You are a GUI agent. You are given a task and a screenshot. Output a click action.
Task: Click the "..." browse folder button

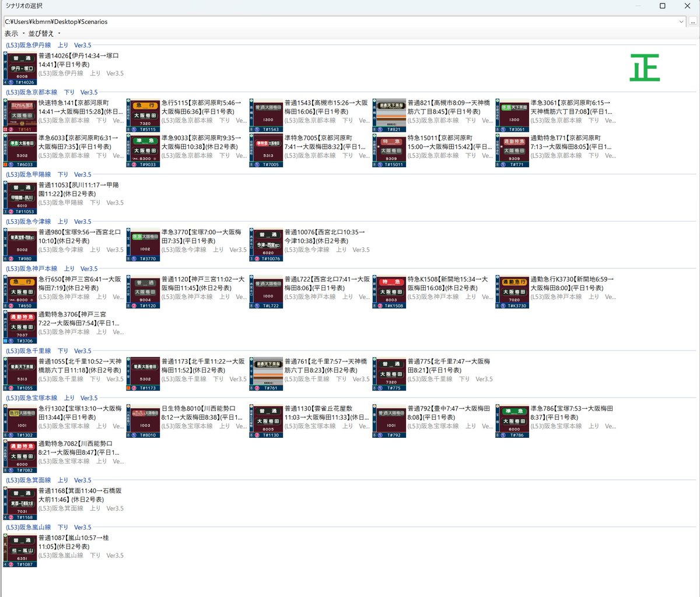pos(692,22)
